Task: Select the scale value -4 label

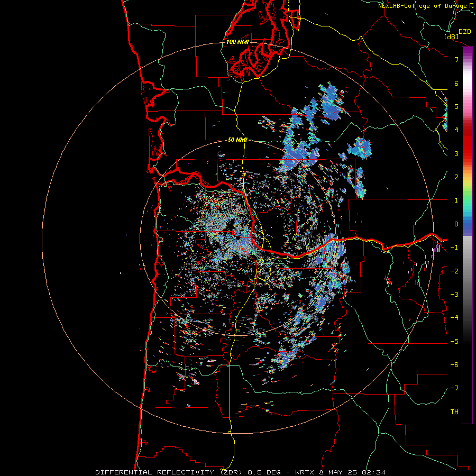Action: 454,318
